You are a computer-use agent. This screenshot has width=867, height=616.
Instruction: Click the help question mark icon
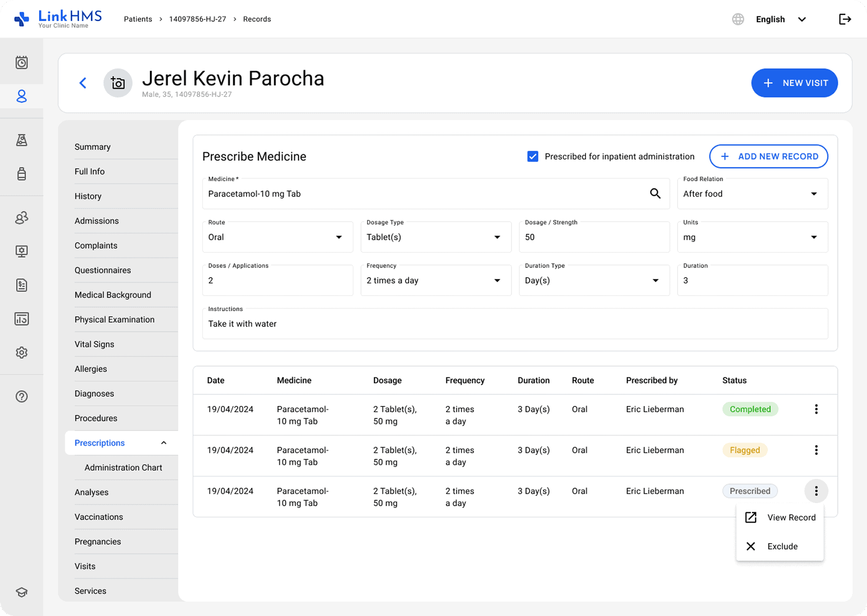click(x=22, y=396)
